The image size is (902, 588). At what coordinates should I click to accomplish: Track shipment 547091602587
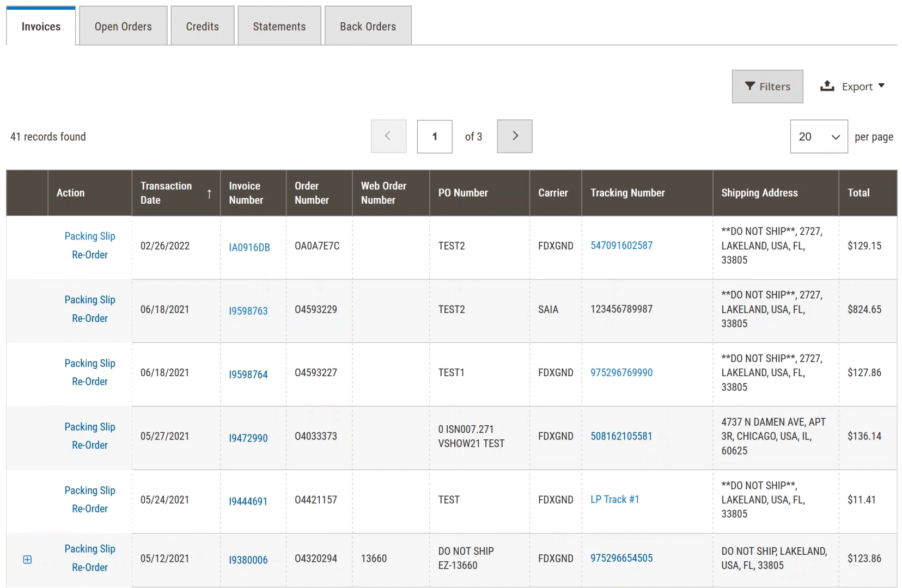[x=621, y=246]
